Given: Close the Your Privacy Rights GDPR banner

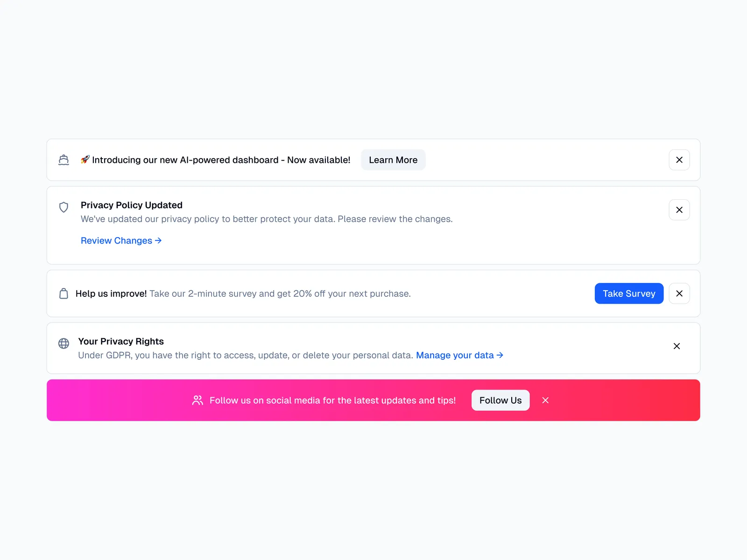Looking at the screenshot, I should click(x=677, y=346).
